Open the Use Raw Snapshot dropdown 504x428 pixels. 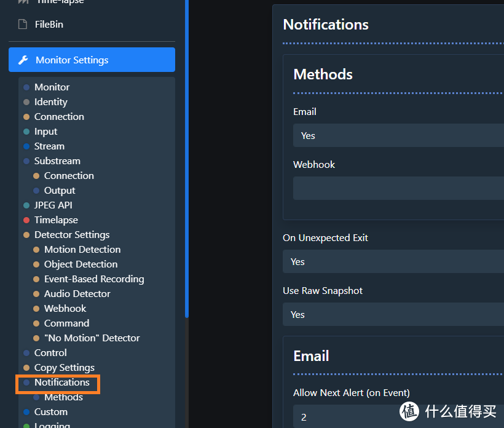coord(393,314)
